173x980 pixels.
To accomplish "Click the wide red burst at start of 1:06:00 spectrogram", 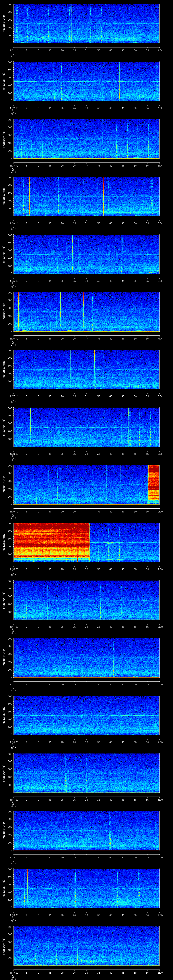I will (x=18, y=312).
